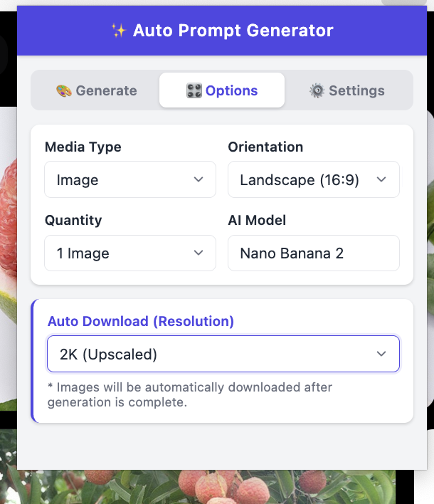Click the control knobs icon beside Options
434x504 pixels.
(x=194, y=91)
